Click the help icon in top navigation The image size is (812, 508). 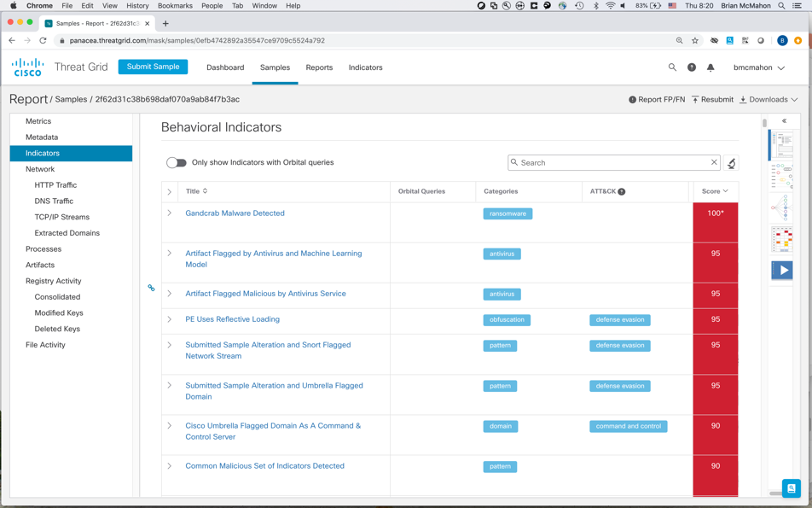[692, 67]
